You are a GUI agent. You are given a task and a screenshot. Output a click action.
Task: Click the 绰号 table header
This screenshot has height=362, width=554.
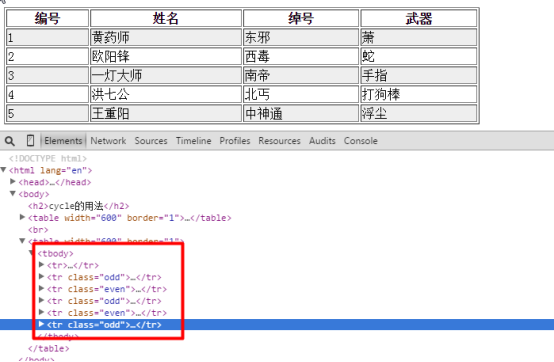point(301,18)
